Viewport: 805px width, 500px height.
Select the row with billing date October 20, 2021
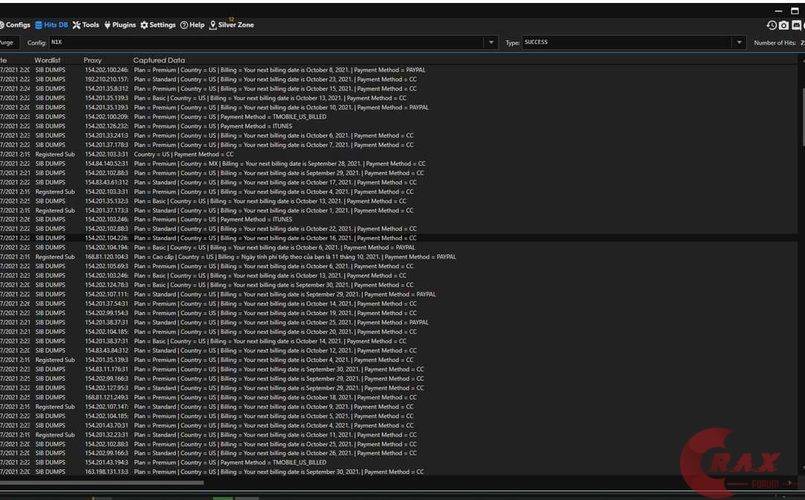[x=398, y=332]
